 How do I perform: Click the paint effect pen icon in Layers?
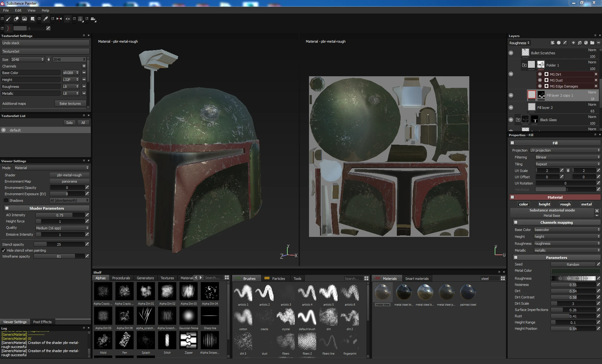click(x=565, y=43)
